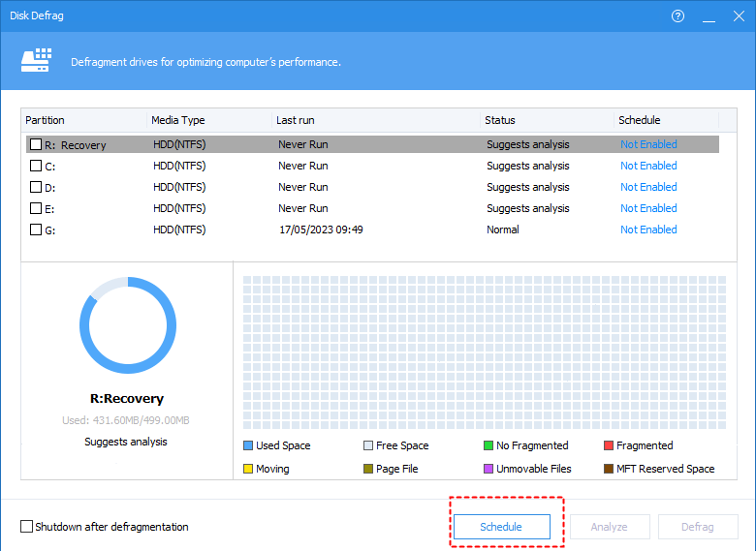The image size is (756, 551).
Task: Select 'HDD(NTFS)' in the D: row
Action: coord(179,187)
